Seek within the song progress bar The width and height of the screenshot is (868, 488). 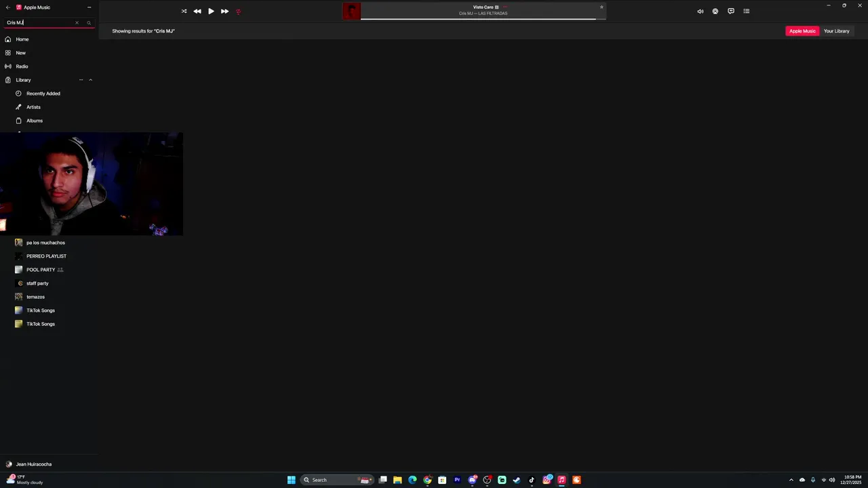click(x=483, y=19)
